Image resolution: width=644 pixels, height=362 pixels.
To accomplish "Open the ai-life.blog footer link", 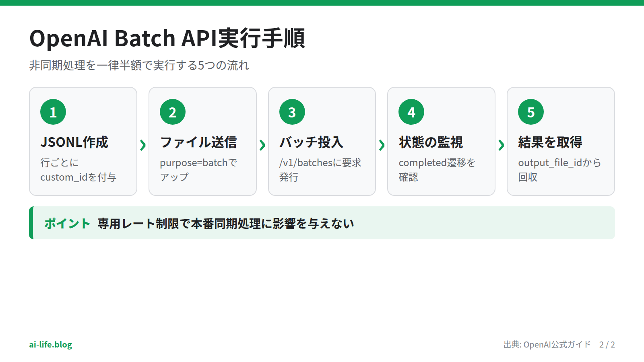I will (51, 345).
